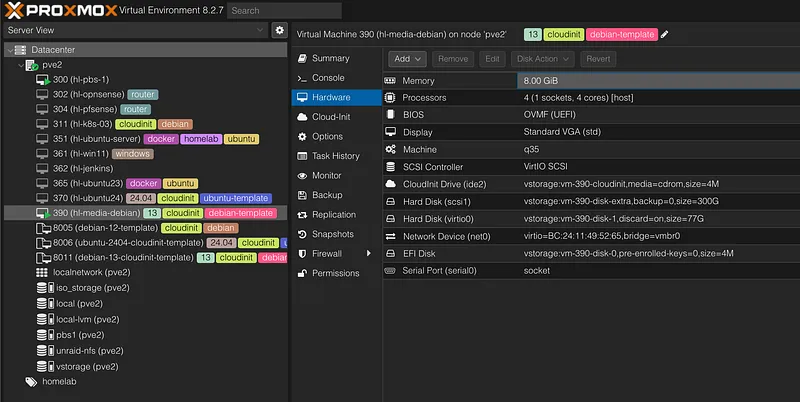Select the vstorage (pve2) storage icon
800x402 pixels.
[42, 366]
